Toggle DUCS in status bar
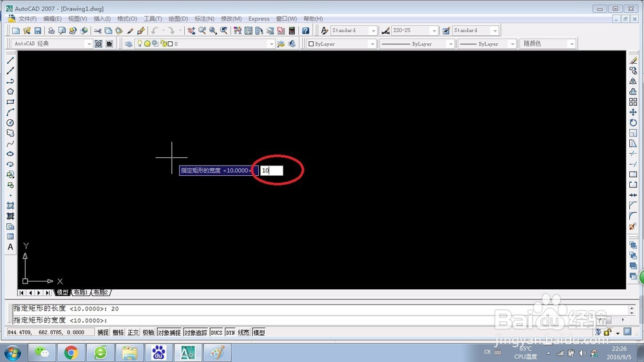 pyautogui.click(x=216, y=332)
